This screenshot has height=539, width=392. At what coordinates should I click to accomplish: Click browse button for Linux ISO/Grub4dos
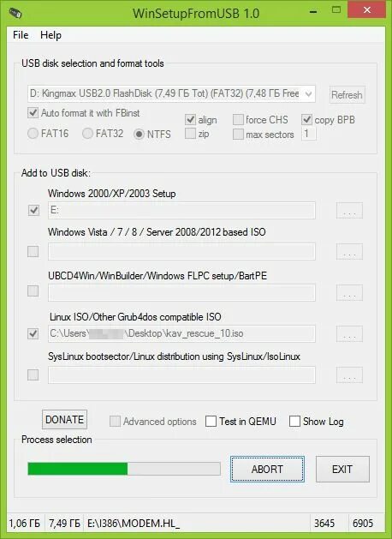tap(349, 333)
